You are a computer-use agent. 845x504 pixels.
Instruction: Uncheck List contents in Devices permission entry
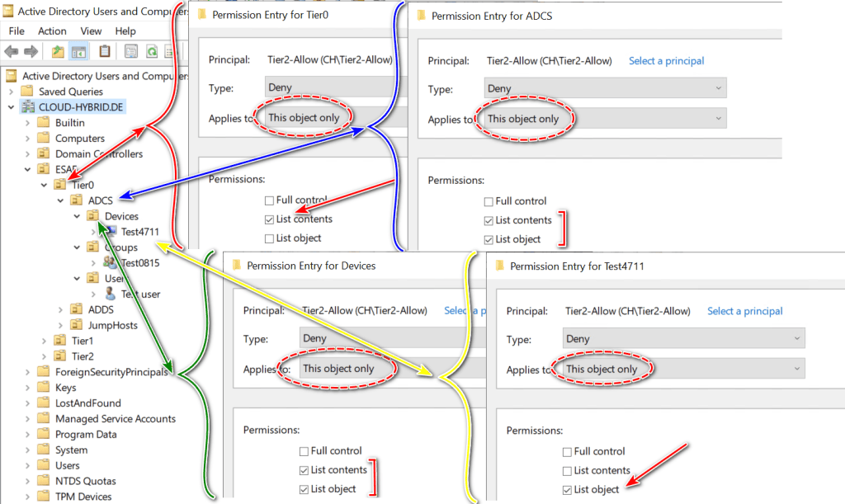click(x=304, y=470)
